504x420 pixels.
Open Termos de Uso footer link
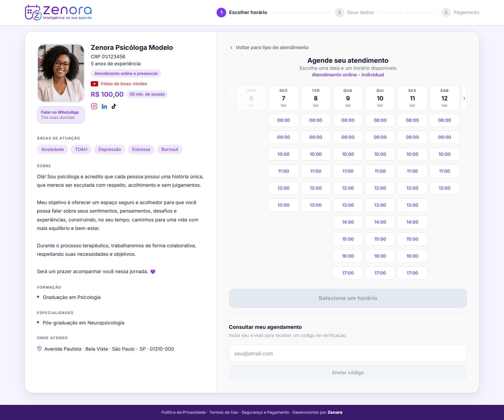(224, 412)
